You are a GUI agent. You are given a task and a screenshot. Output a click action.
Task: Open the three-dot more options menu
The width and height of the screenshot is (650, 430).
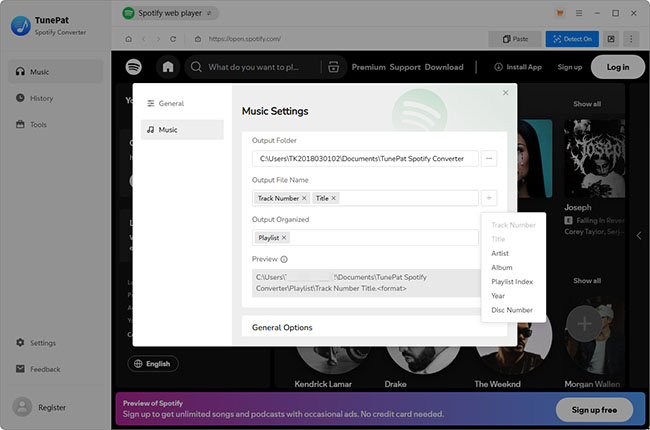(631, 39)
